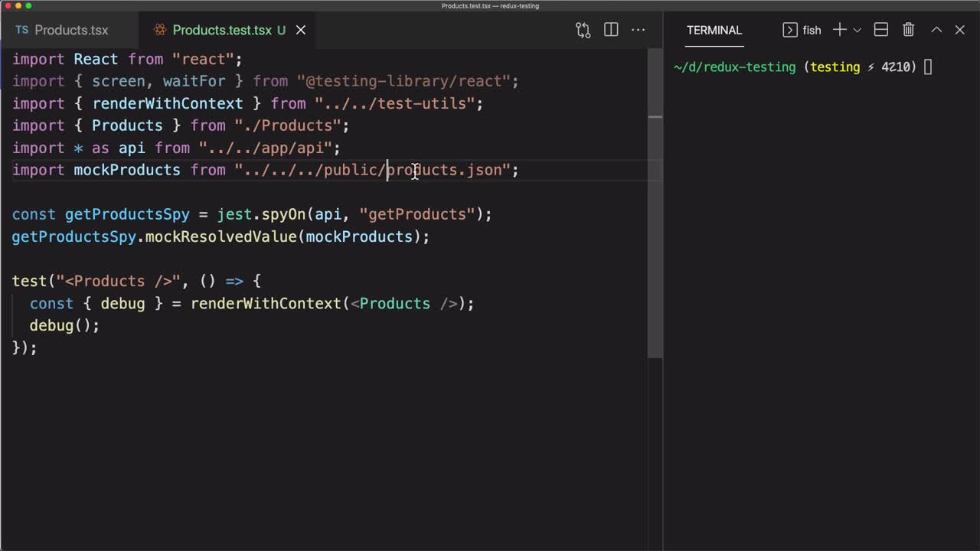
Task: Hide the terminal panel with X
Action: [960, 30]
